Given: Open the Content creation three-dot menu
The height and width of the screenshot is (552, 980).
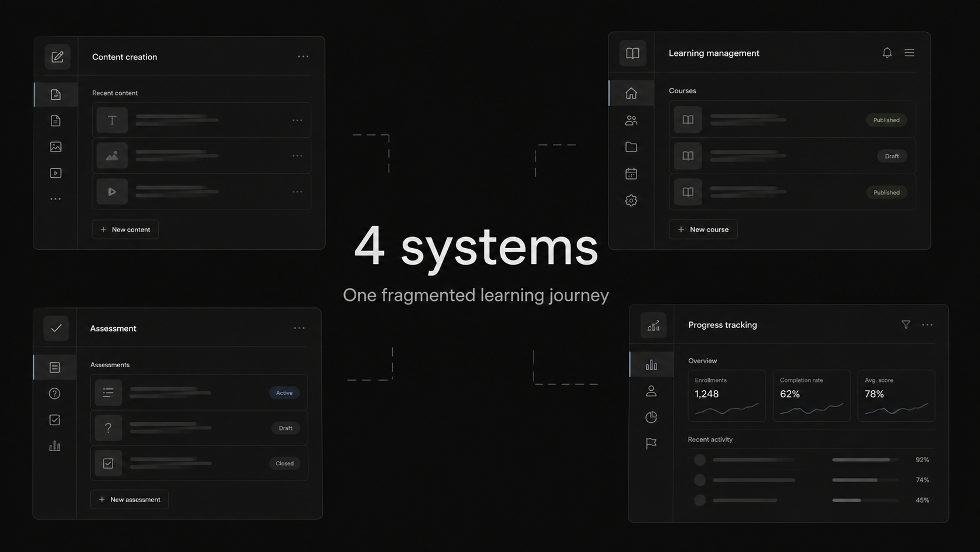Looking at the screenshot, I should [303, 57].
